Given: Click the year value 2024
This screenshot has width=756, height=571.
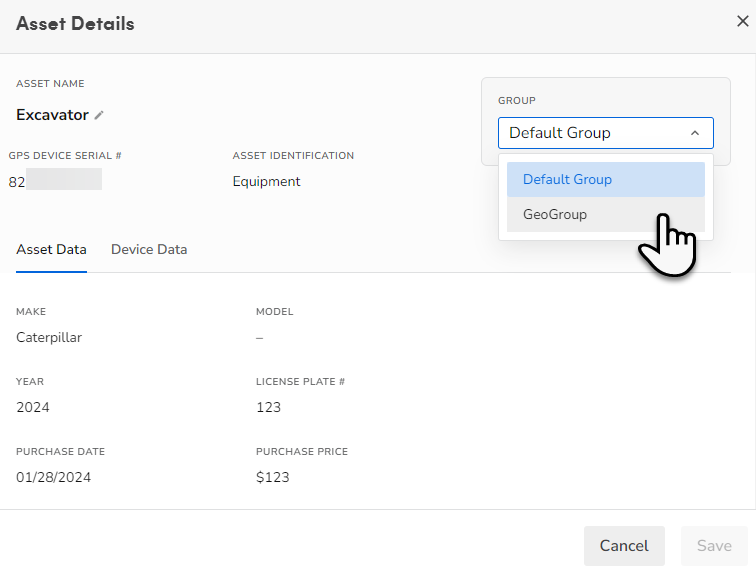Looking at the screenshot, I should [33, 408].
